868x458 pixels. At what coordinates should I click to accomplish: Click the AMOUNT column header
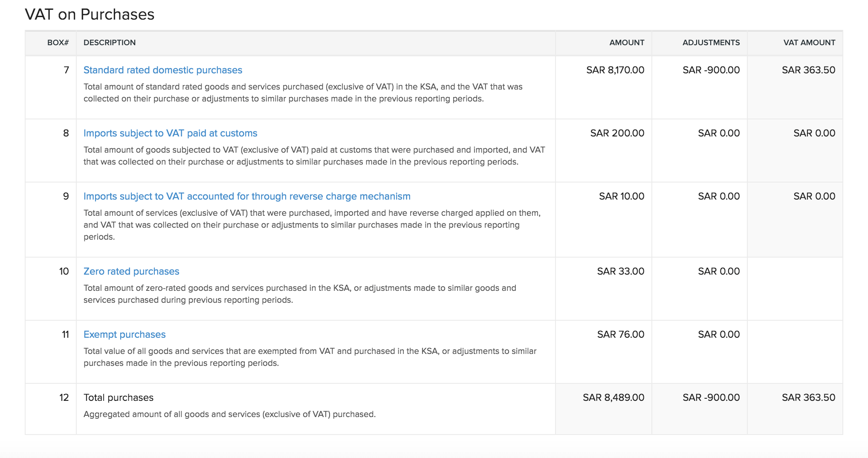627,43
